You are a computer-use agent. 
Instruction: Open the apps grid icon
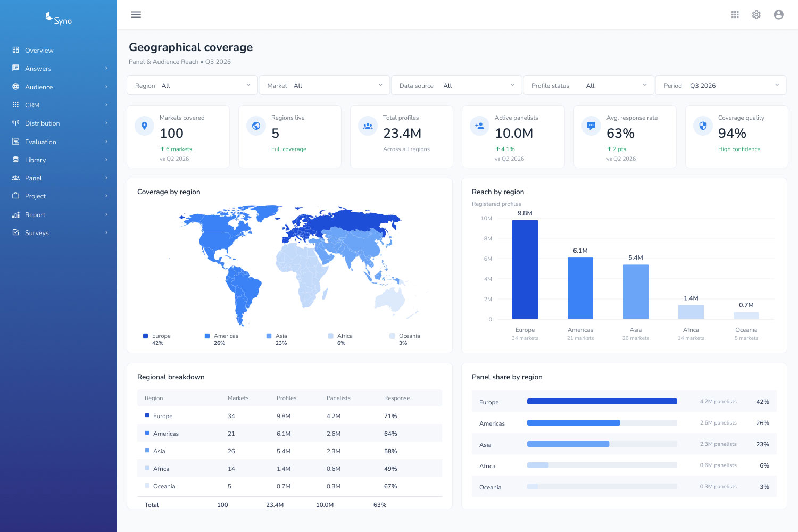pyautogui.click(x=735, y=15)
